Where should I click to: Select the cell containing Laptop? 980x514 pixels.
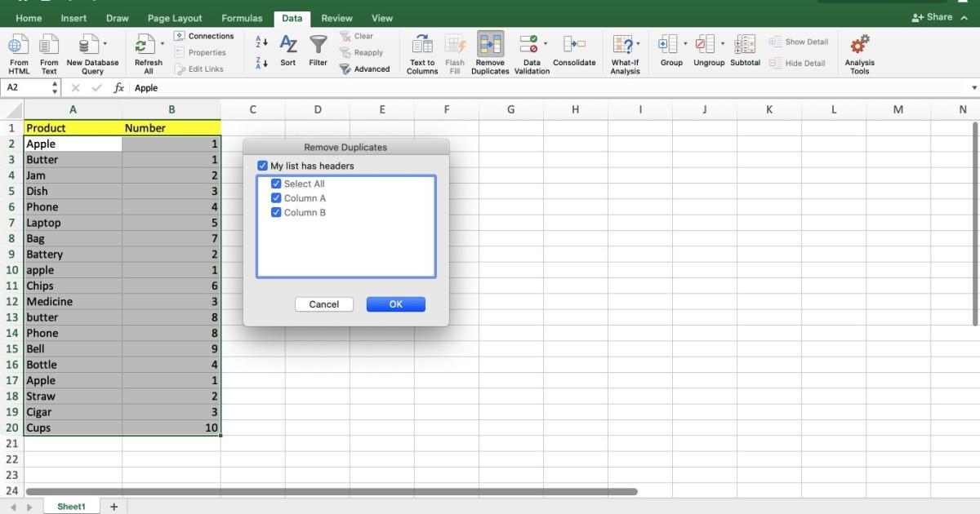point(73,223)
